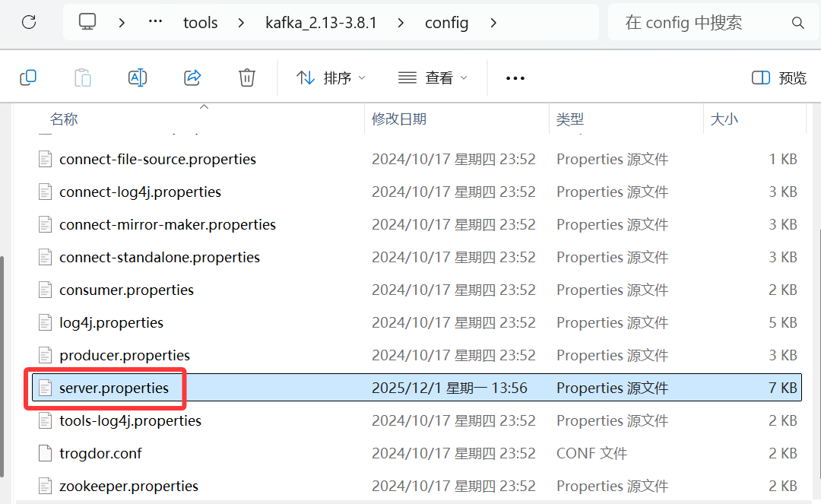The width and height of the screenshot is (821, 504).
Task: Select server.properties file name
Action: coord(114,388)
